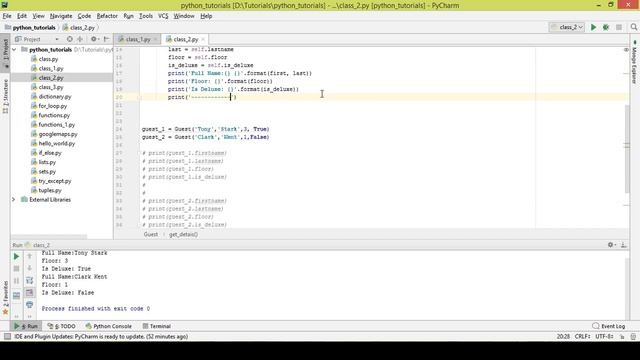Select functions_1.py in project tree
The height and width of the screenshot is (360, 640).
coord(56,124)
